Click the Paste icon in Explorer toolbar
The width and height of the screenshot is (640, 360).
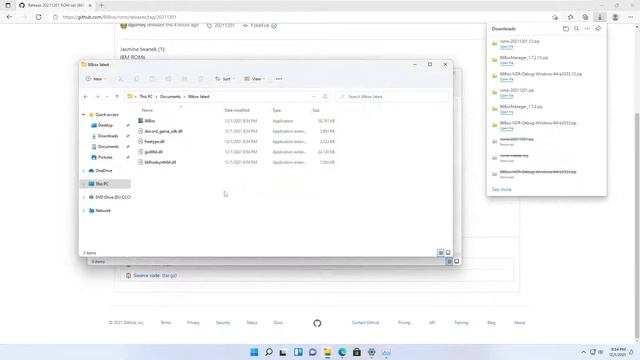(152, 79)
